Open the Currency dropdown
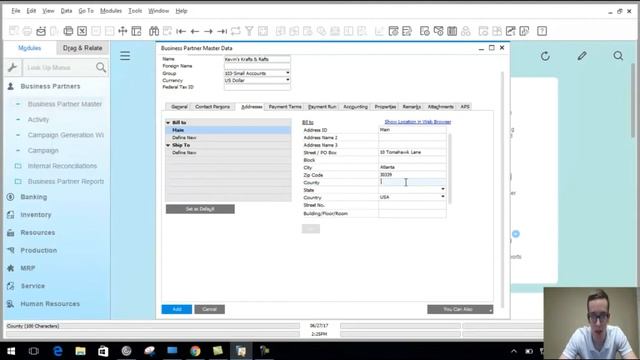 coord(287,80)
